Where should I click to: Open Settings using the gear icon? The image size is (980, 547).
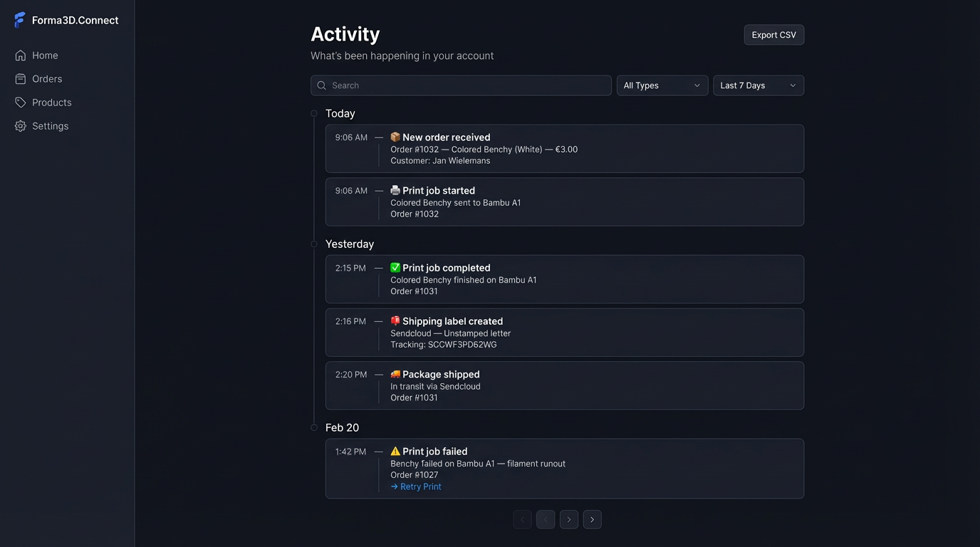pyautogui.click(x=19, y=125)
